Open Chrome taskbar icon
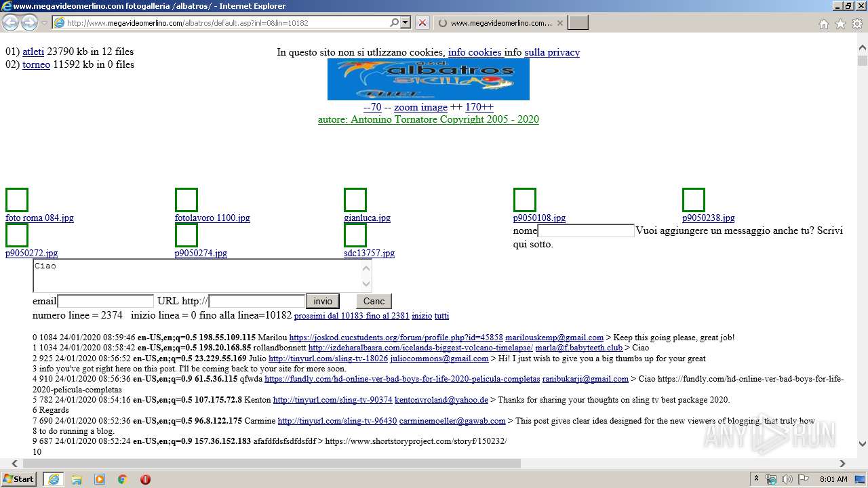The image size is (868, 488). [123, 479]
